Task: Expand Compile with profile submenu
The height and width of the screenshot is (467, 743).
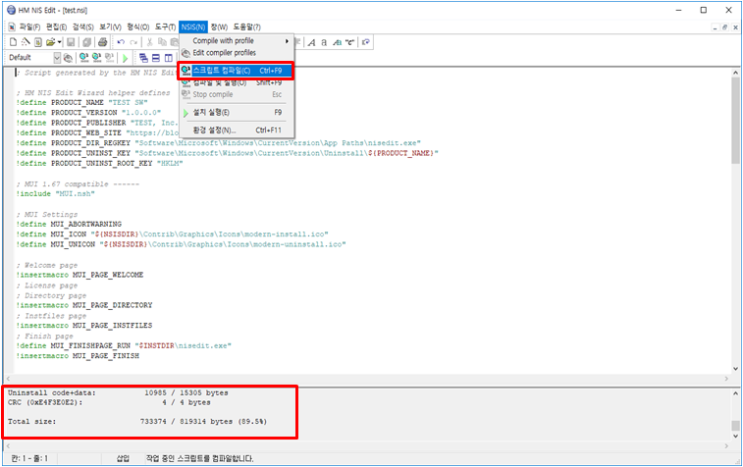Action: coord(236,41)
